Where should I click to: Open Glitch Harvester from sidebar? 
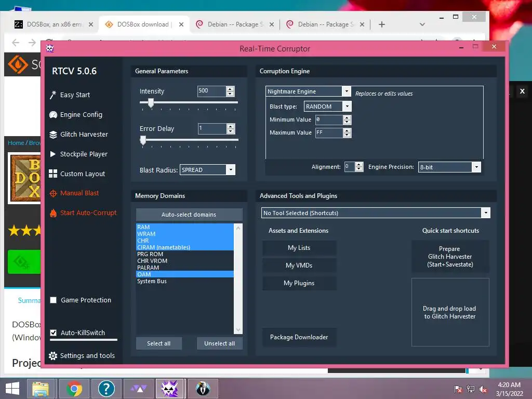[84, 135]
